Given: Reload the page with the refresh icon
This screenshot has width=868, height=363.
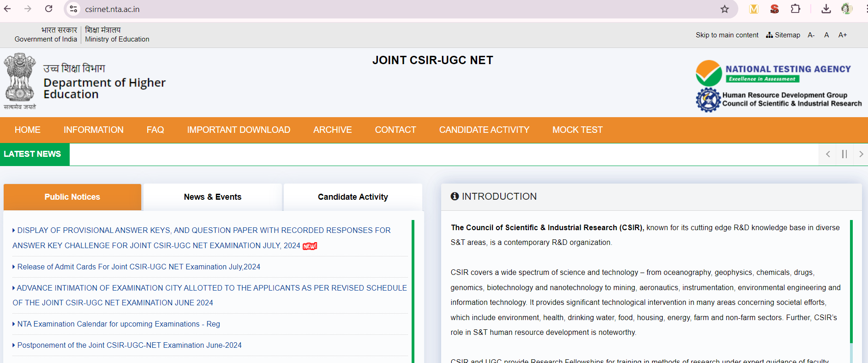Looking at the screenshot, I should click(48, 9).
